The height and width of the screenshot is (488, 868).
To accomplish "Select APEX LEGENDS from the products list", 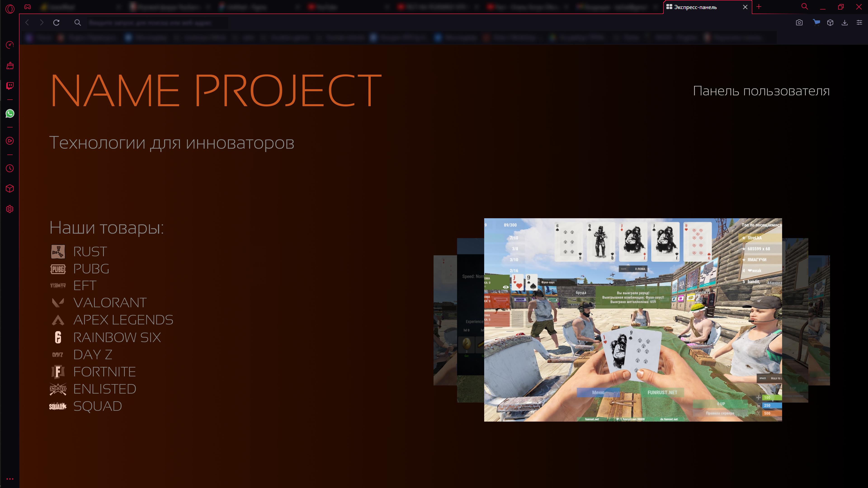I will (123, 320).
